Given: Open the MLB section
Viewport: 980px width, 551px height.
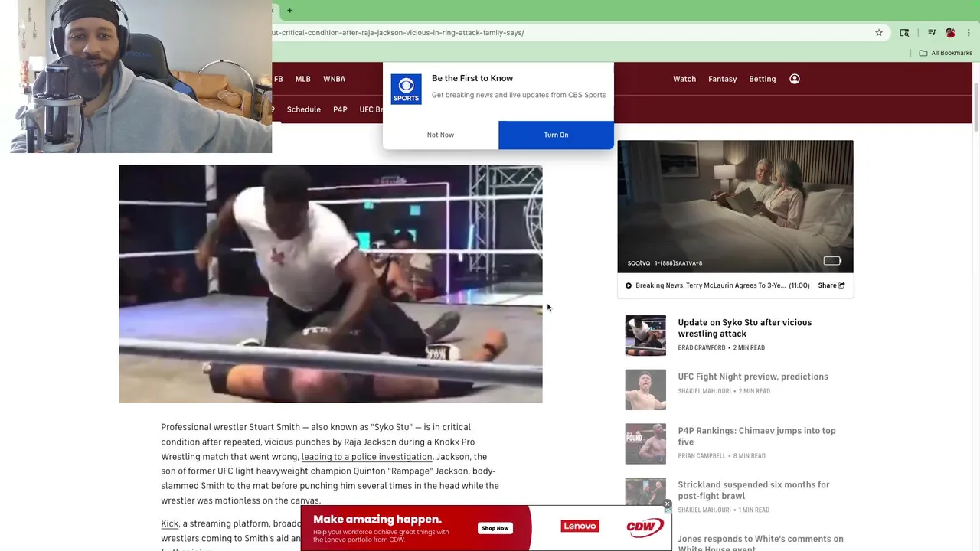Looking at the screenshot, I should (303, 79).
